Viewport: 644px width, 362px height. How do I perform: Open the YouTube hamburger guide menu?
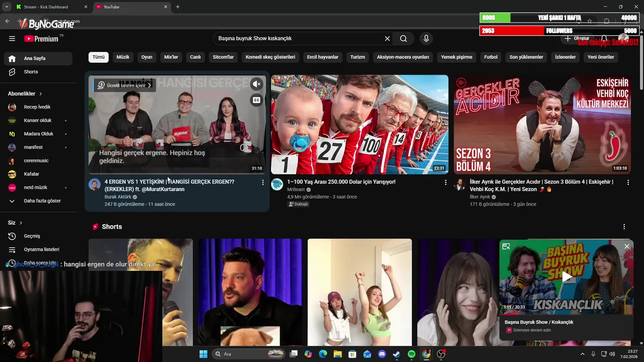[12, 39]
